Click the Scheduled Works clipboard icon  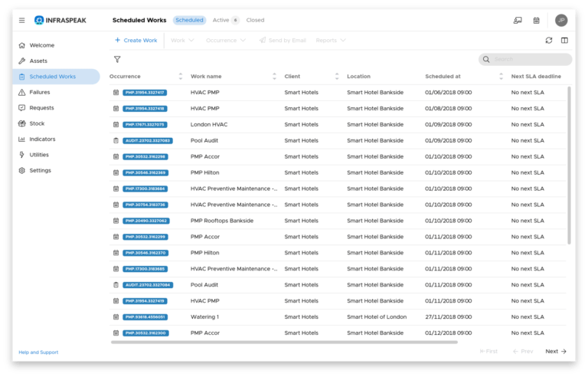pos(21,77)
